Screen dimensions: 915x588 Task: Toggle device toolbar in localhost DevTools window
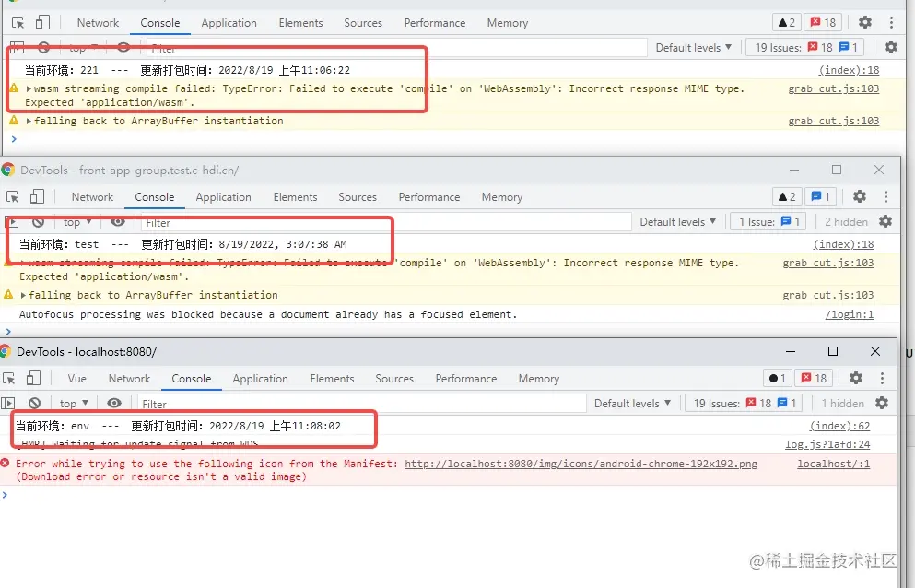33,379
